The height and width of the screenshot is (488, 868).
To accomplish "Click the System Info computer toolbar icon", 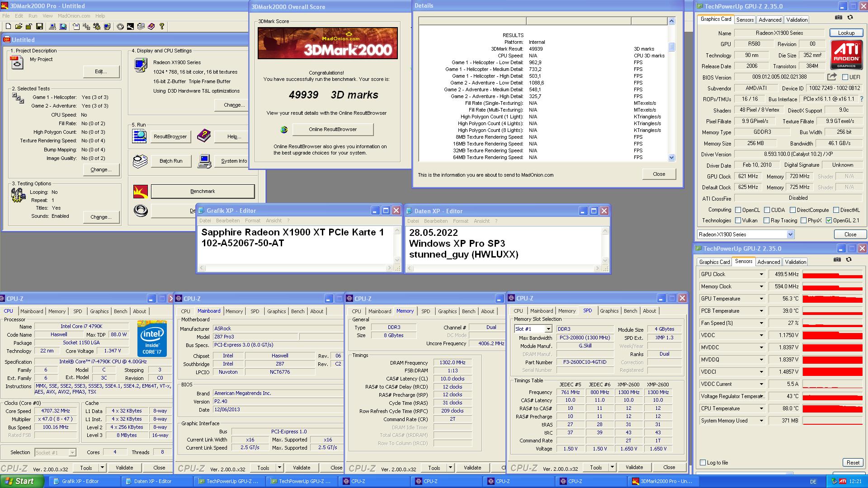I will 52,26.
